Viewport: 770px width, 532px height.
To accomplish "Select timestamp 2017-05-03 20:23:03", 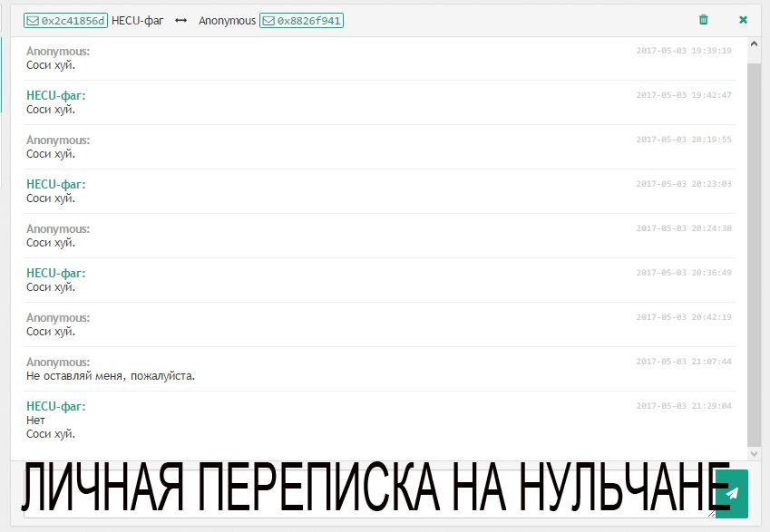I will [684, 184].
